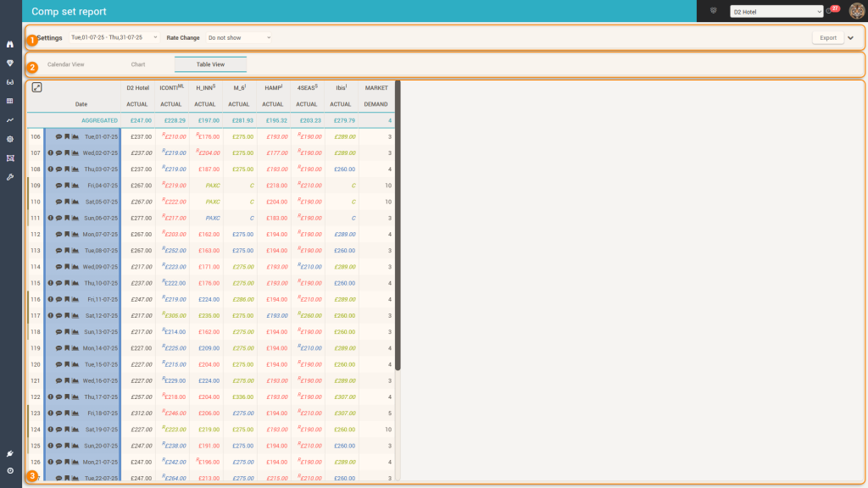This screenshot has height=488, width=868.
Task: Click the second-to-last icon at sidebar bottom
Action: click(x=10, y=454)
